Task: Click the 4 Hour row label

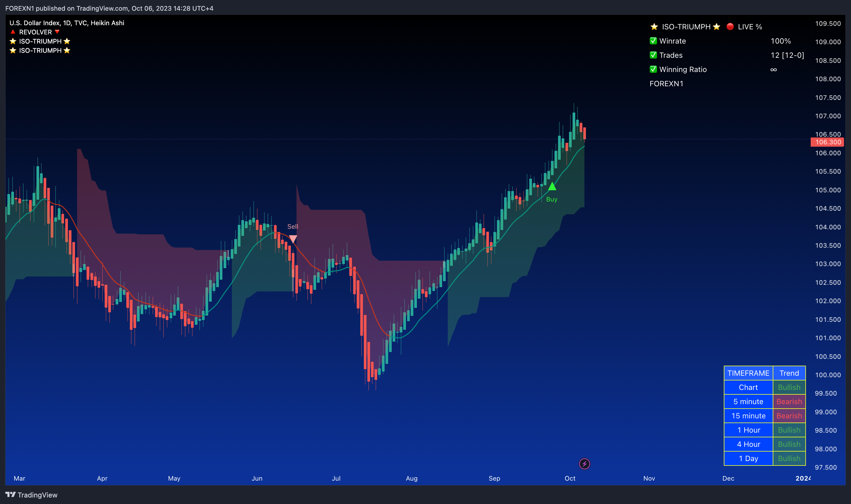Action: point(748,444)
